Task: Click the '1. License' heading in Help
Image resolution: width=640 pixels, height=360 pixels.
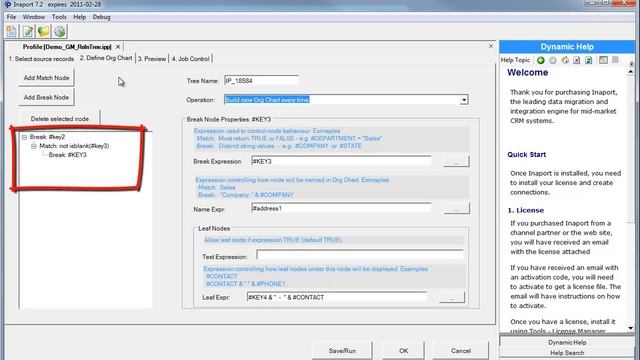Action: click(526, 210)
